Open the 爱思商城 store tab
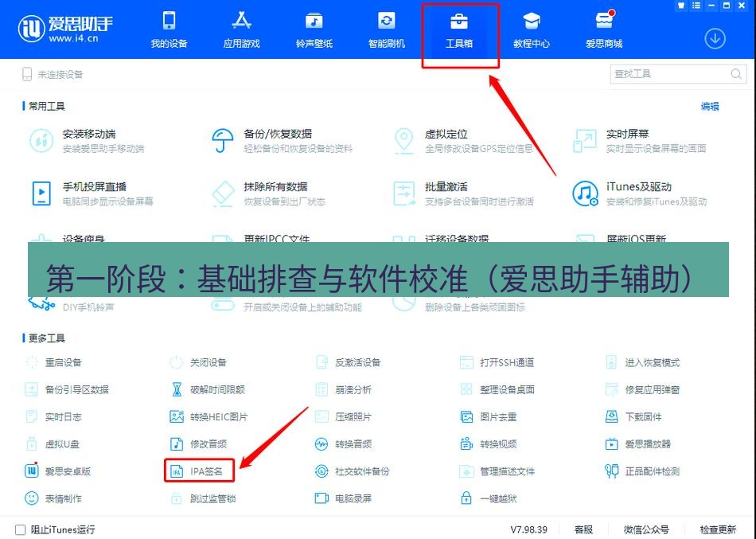 click(604, 30)
